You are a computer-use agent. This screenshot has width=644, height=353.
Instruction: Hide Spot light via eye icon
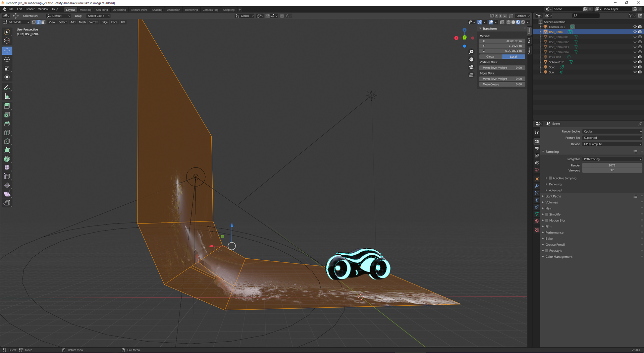pyautogui.click(x=635, y=67)
